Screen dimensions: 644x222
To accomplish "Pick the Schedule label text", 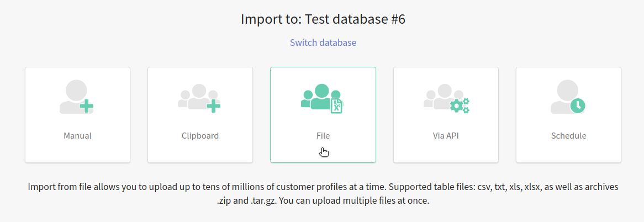I will [568, 136].
